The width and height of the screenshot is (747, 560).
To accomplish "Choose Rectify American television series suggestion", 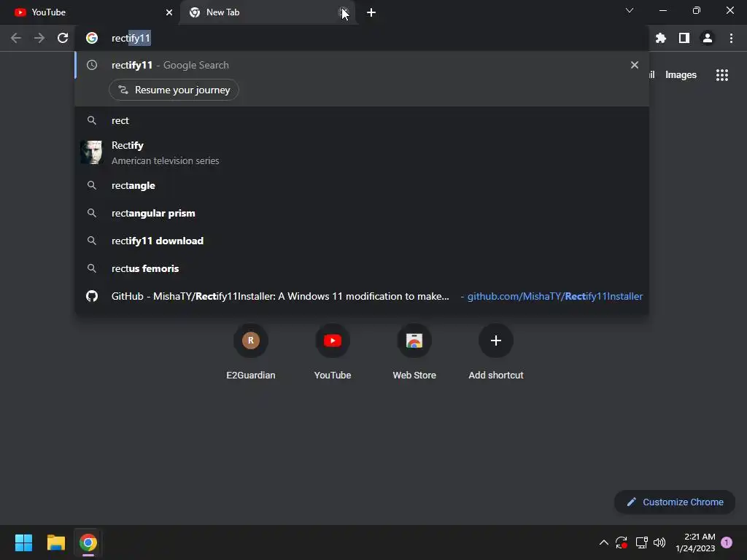I will tap(362, 153).
